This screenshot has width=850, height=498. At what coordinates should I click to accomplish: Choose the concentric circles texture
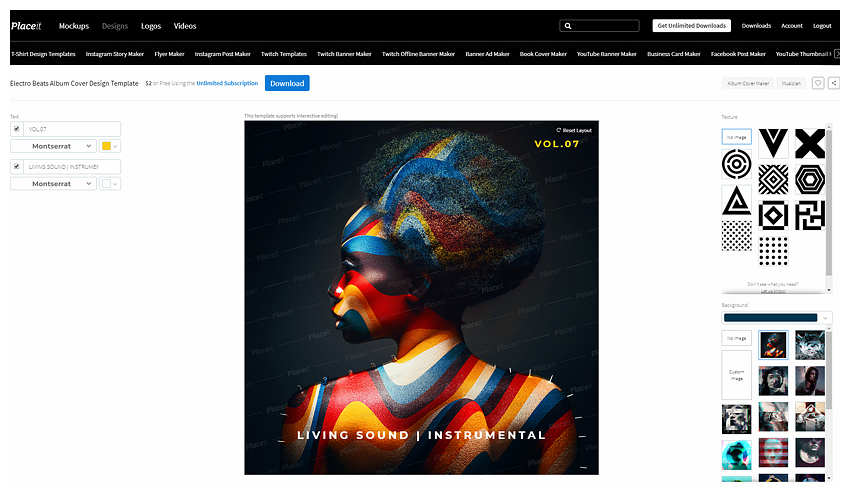[736, 164]
